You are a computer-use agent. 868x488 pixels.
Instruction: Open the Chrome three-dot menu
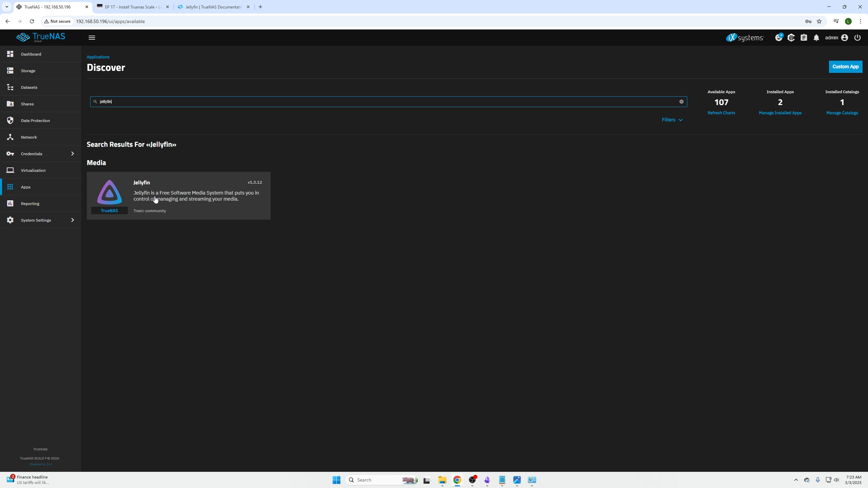tap(861, 21)
